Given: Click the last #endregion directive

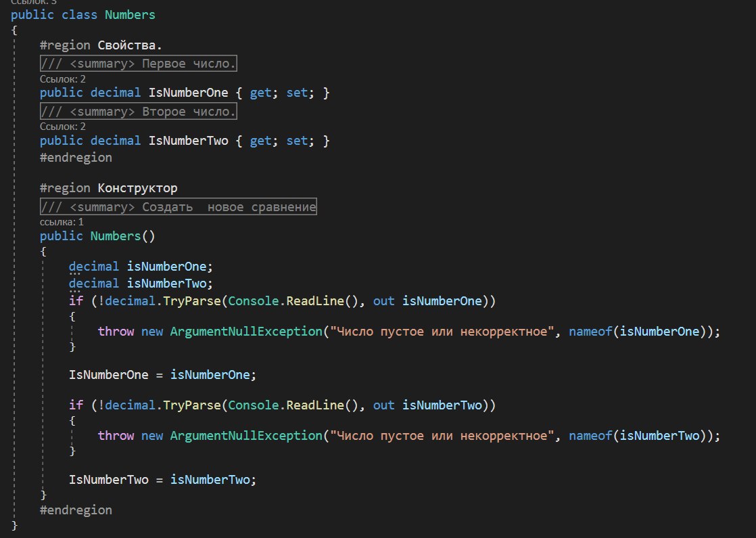Looking at the screenshot, I should pyautogui.click(x=76, y=510).
